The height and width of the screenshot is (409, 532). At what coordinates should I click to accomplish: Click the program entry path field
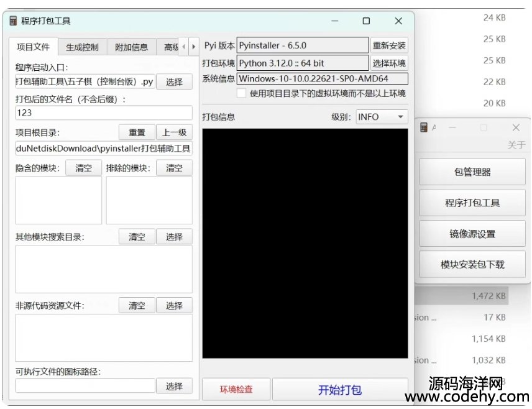point(85,82)
